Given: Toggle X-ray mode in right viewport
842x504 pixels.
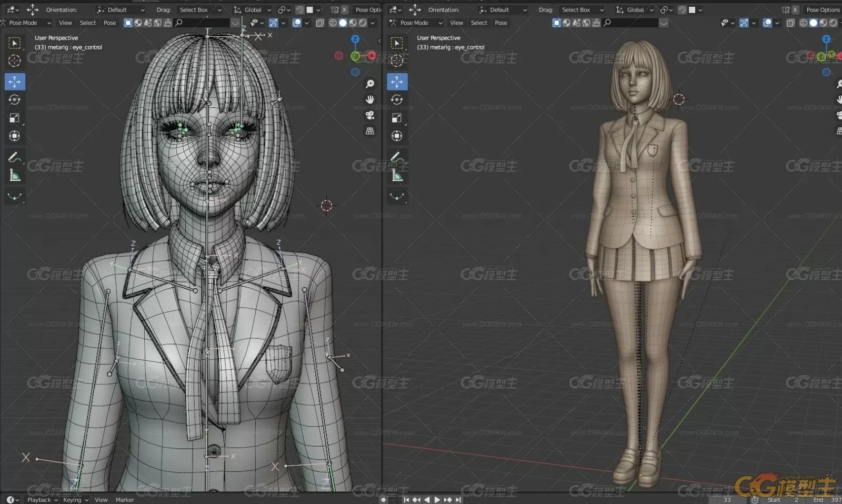Looking at the screenshot, I should (x=790, y=23).
